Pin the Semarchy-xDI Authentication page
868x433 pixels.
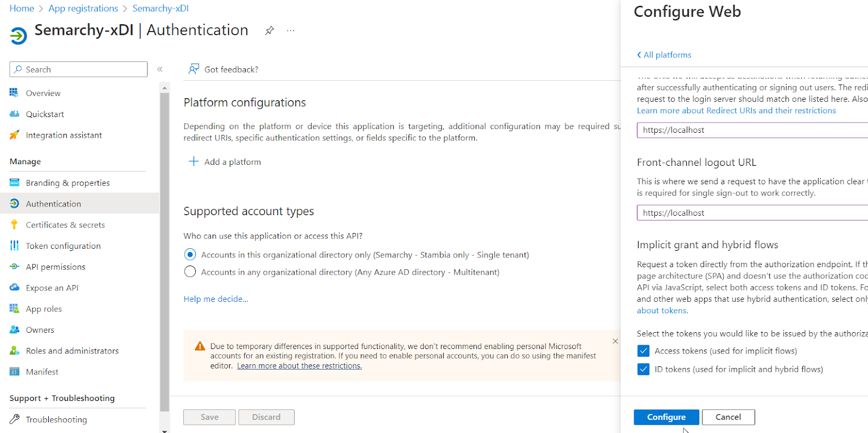269,30
